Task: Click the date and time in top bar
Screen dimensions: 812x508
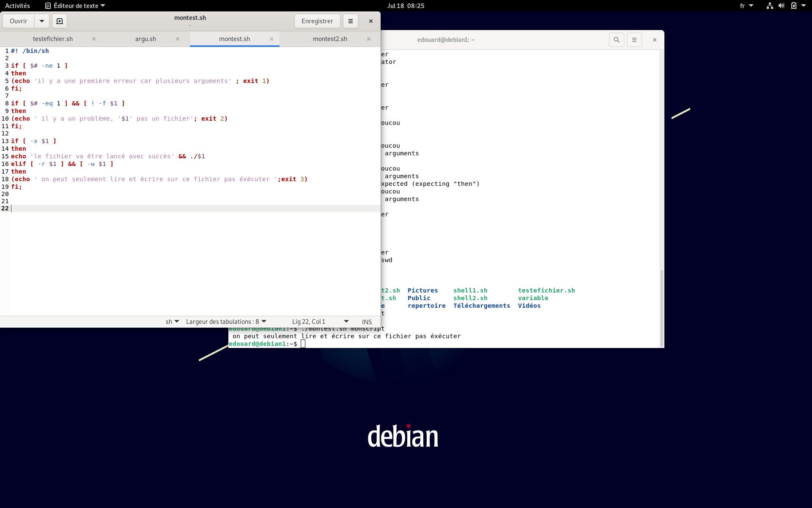Action: [406, 6]
